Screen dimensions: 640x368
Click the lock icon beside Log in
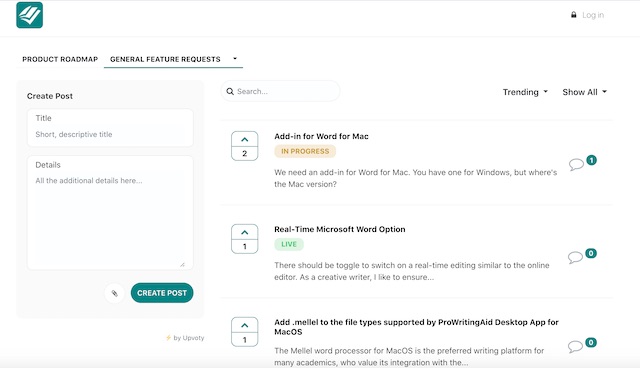(573, 15)
